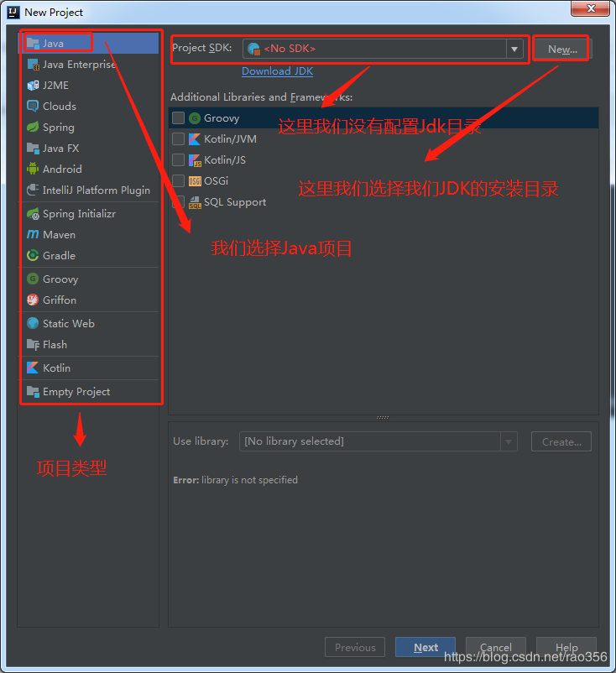Close the New Project dialog

coord(590,8)
